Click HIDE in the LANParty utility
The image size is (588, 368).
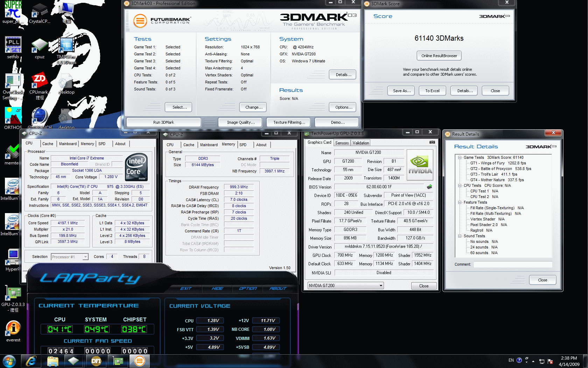click(x=217, y=288)
